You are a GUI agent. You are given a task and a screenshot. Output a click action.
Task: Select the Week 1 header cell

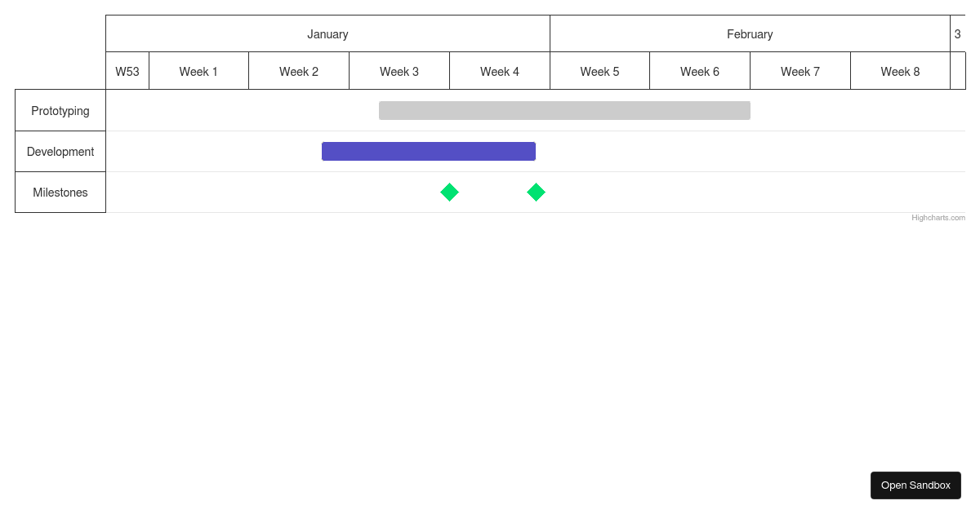(x=198, y=72)
